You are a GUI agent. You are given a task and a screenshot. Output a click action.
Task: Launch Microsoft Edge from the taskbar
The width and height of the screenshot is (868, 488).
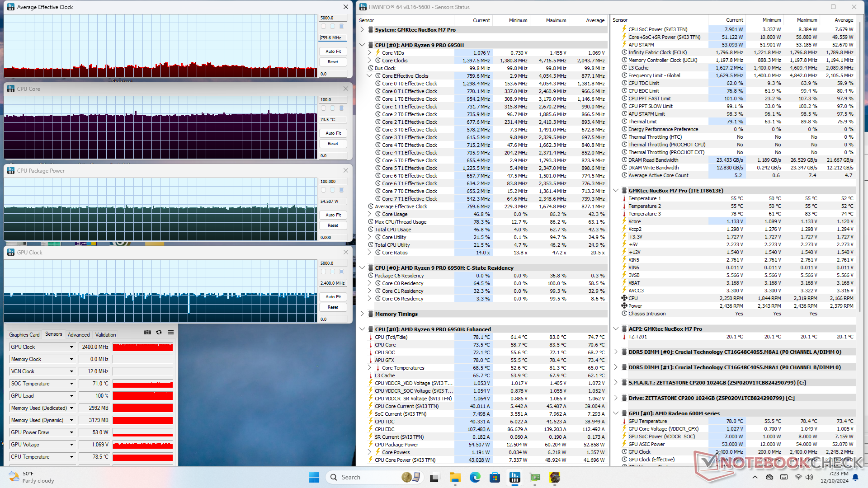tap(475, 477)
